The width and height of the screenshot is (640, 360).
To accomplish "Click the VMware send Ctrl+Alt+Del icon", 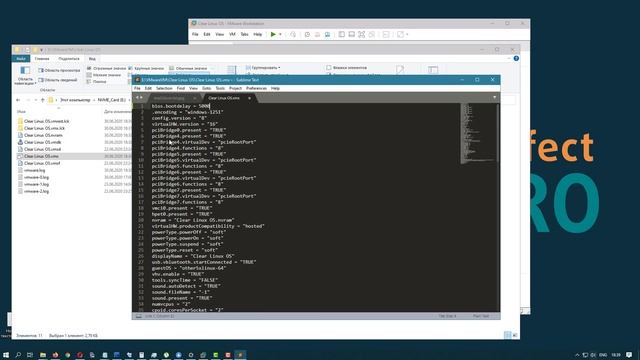I will click(x=293, y=34).
